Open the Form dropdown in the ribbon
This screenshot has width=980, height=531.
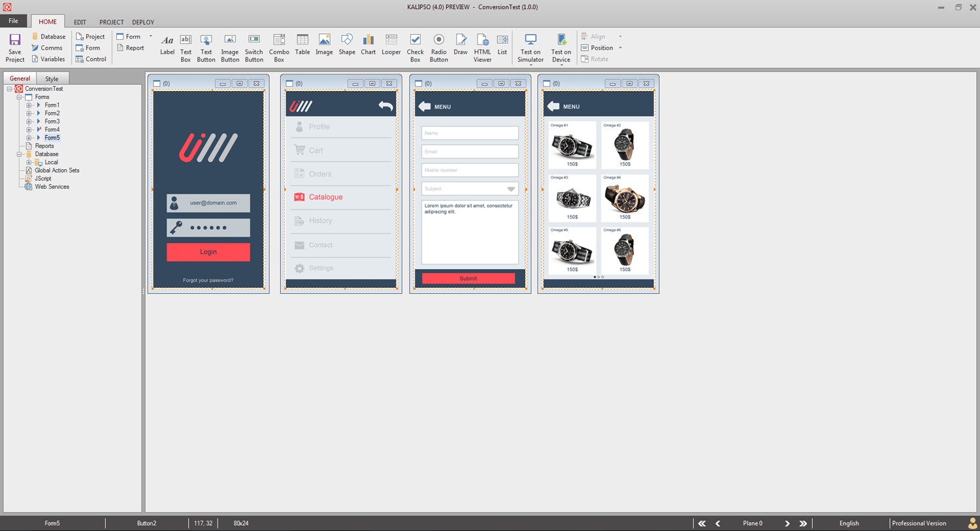click(149, 36)
